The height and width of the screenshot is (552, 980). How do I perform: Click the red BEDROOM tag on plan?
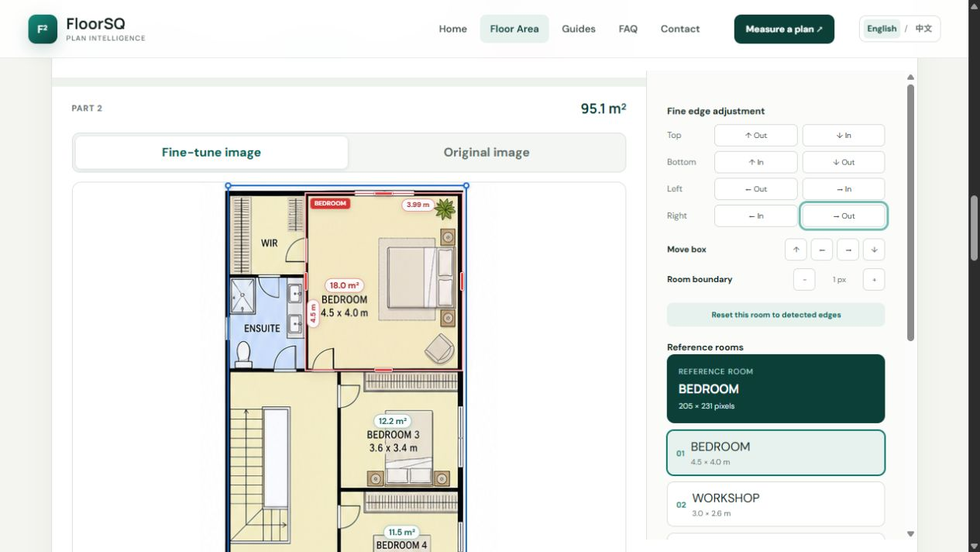point(330,203)
